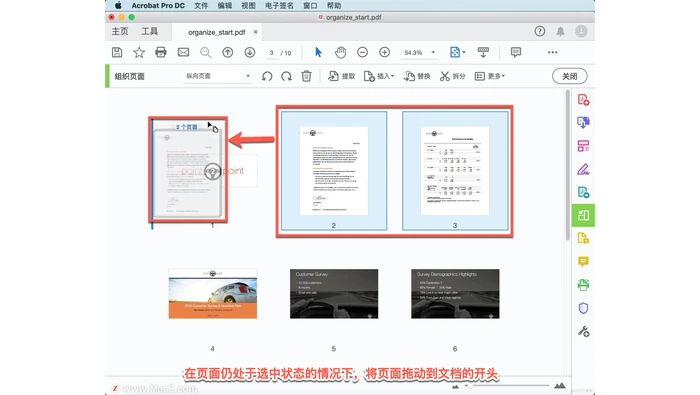Delete selected pages trash icon
This screenshot has height=395, width=700.
pyautogui.click(x=306, y=76)
